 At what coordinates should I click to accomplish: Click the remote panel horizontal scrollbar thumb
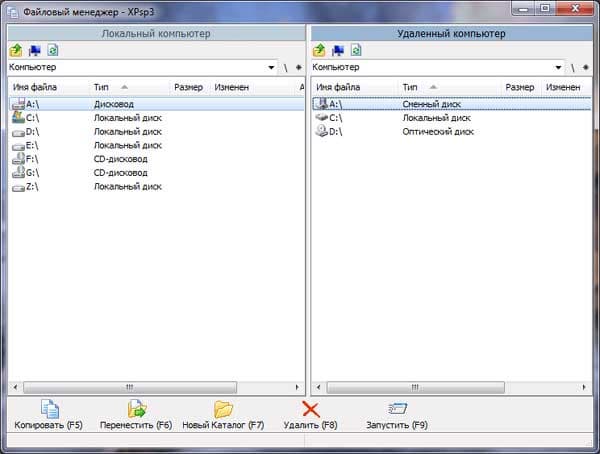point(416,387)
